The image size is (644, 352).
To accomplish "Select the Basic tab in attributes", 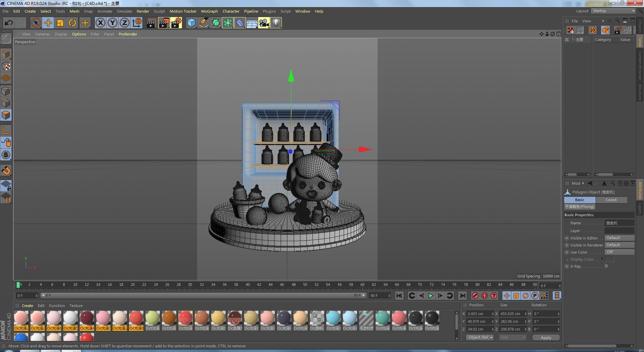I will (580, 200).
